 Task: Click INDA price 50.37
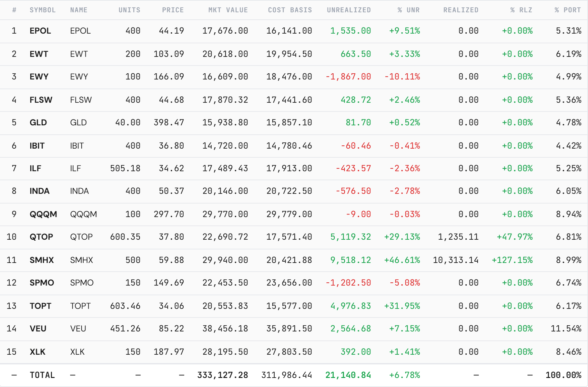(x=171, y=191)
